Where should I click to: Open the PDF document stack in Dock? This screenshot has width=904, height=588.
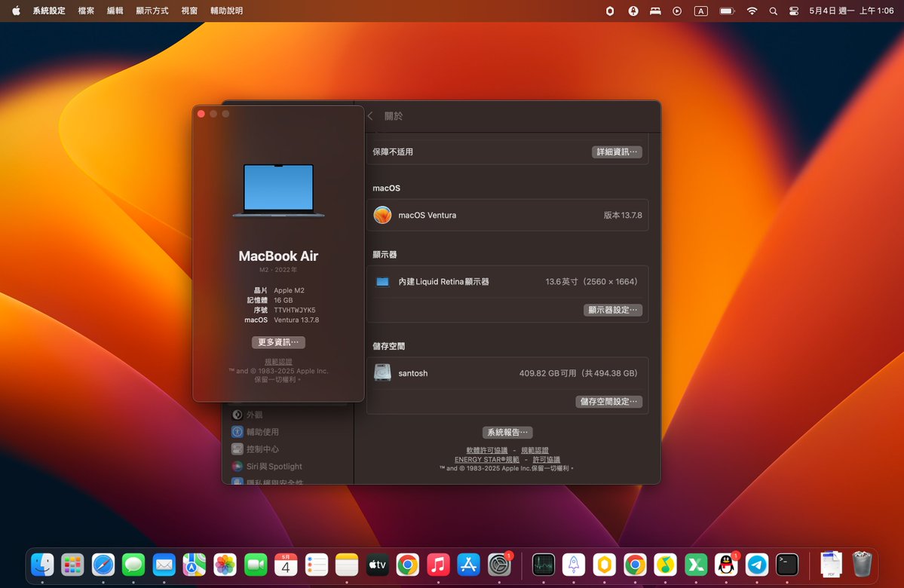(x=832, y=565)
